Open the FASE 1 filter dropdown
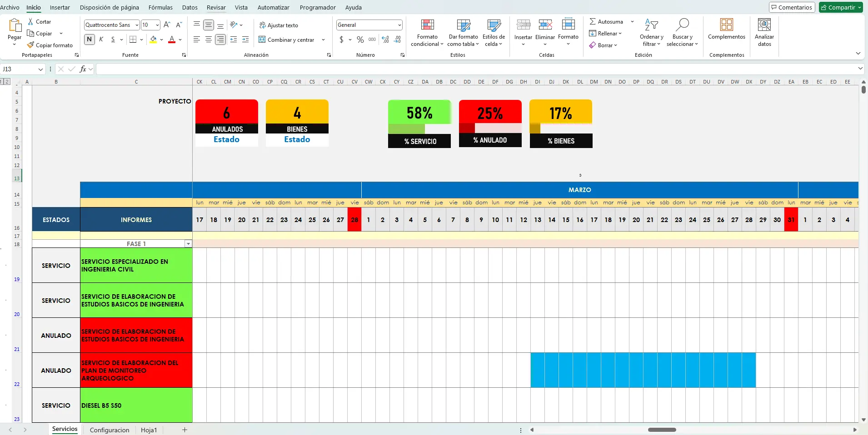Screen dimensions: 868x435 188,244
